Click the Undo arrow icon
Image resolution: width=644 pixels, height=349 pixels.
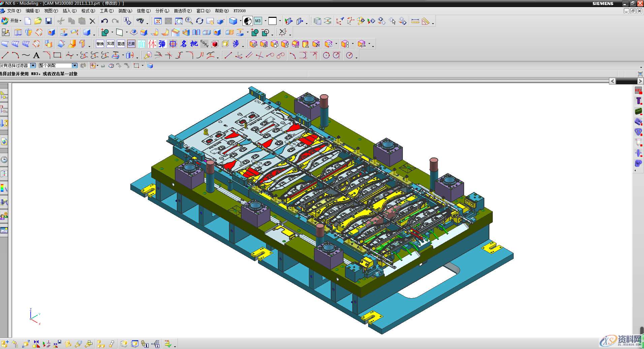pos(104,21)
